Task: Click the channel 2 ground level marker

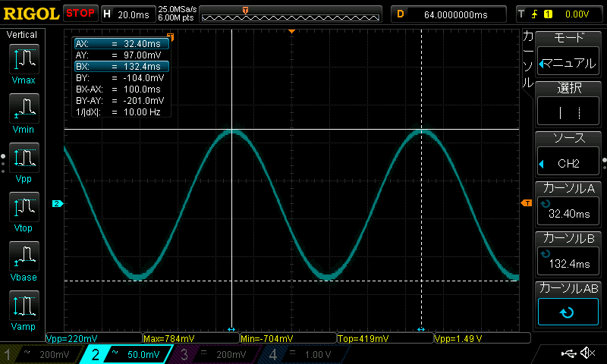Action: tap(58, 203)
